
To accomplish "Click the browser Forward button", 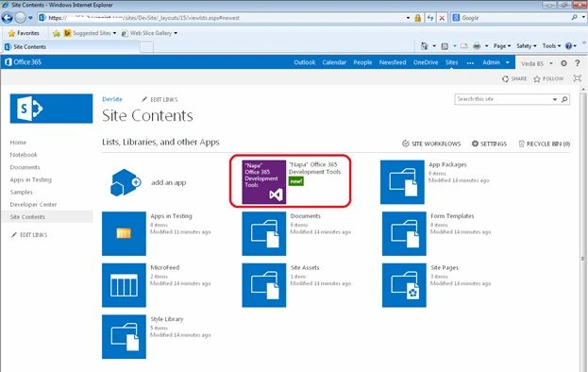I will (x=20, y=18).
